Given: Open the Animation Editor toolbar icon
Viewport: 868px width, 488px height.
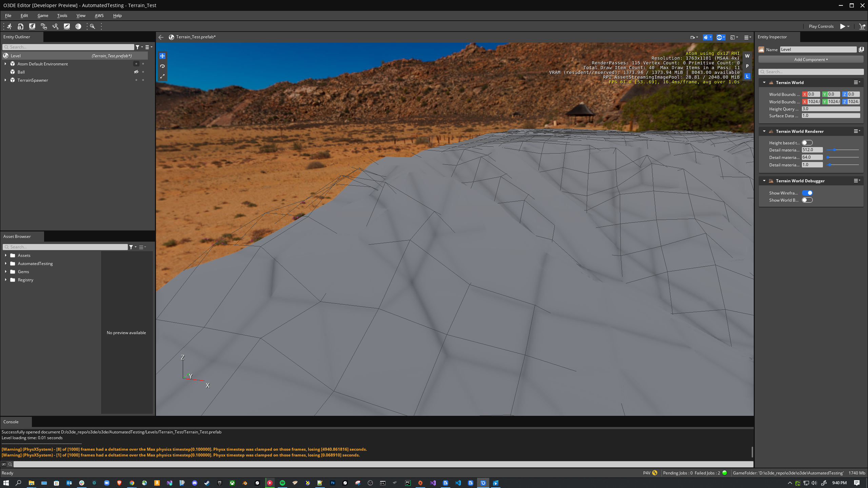Looking at the screenshot, I should pos(9,26).
